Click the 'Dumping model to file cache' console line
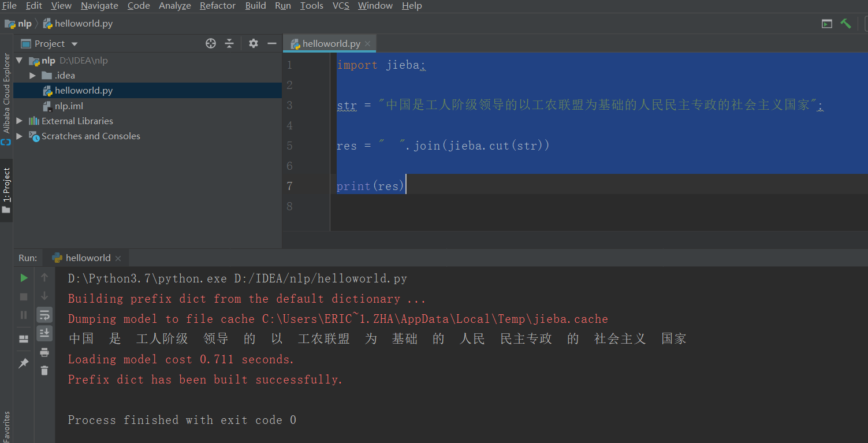This screenshot has height=443, width=868. [x=338, y=319]
